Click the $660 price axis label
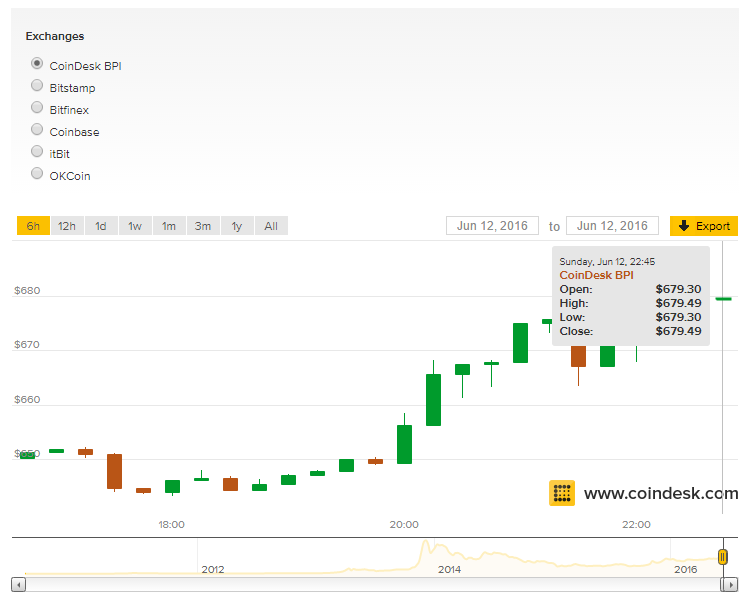The height and width of the screenshot is (604, 748). click(x=27, y=399)
